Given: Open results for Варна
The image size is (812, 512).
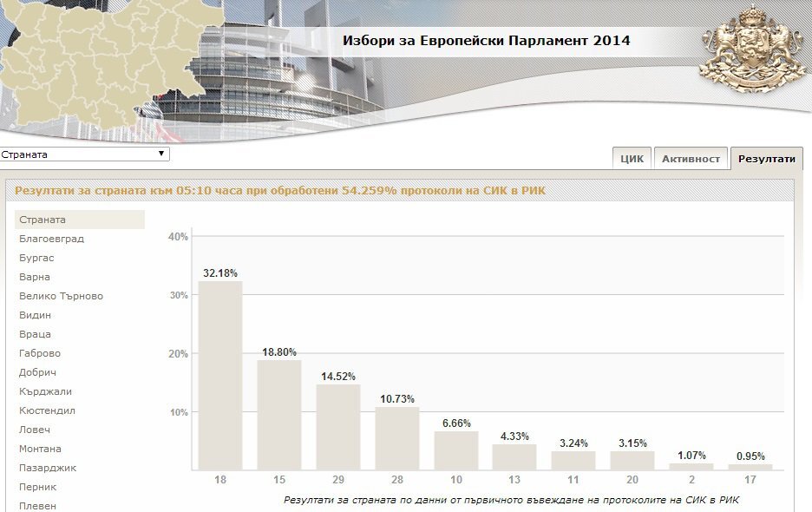Looking at the screenshot, I should [x=35, y=277].
